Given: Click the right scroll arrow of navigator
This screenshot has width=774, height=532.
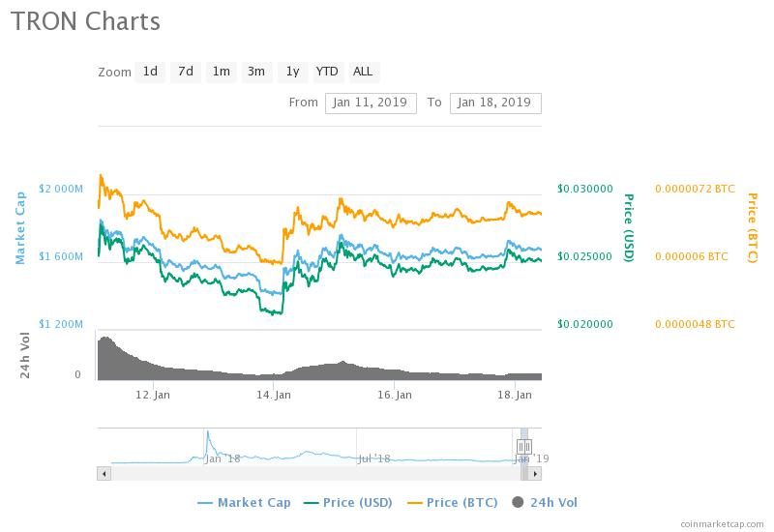Looking at the screenshot, I should pyautogui.click(x=535, y=474).
